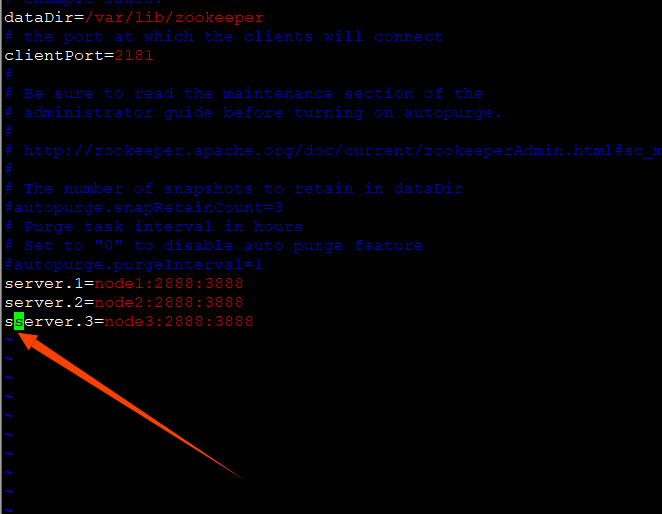Click the first tilde empty-line marker
Image resolution: width=662 pixels, height=514 pixels.
(x=9, y=340)
